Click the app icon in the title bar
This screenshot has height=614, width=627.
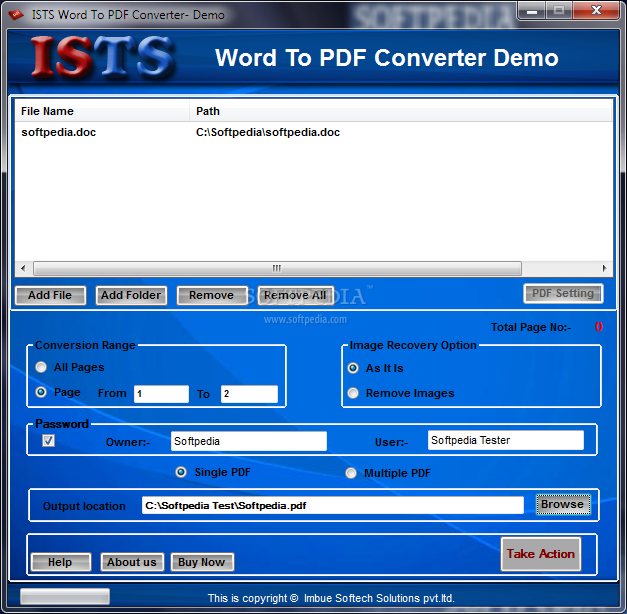click(16, 15)
